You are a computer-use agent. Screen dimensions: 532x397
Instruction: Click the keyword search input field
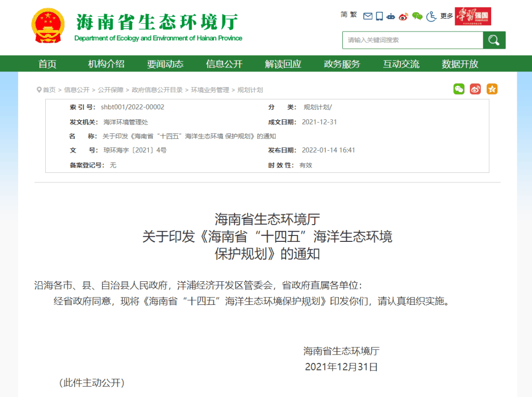(412, 40)
